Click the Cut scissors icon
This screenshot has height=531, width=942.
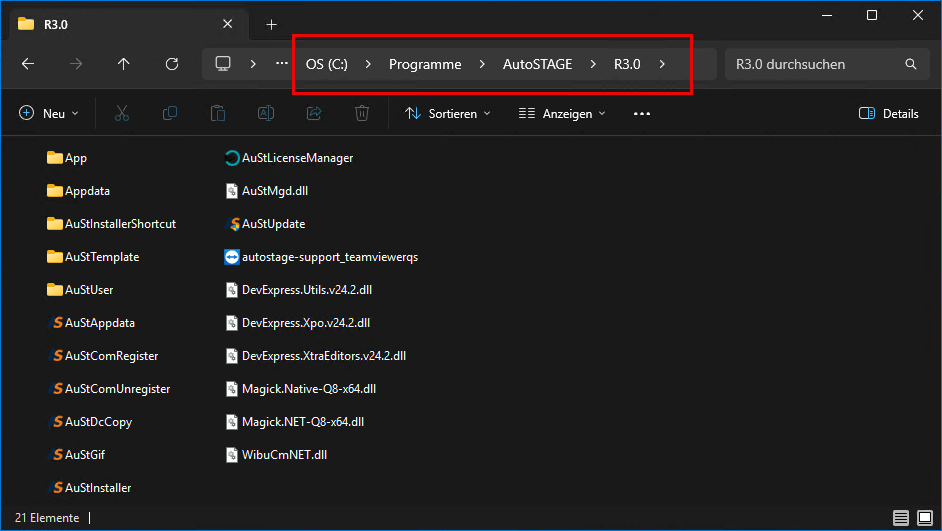coord(122,114)
